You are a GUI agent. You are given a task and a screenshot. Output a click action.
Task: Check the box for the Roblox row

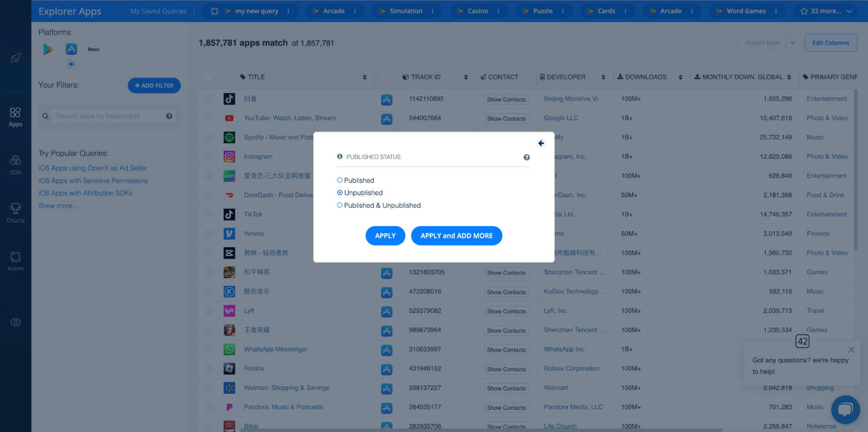(208, 369)
